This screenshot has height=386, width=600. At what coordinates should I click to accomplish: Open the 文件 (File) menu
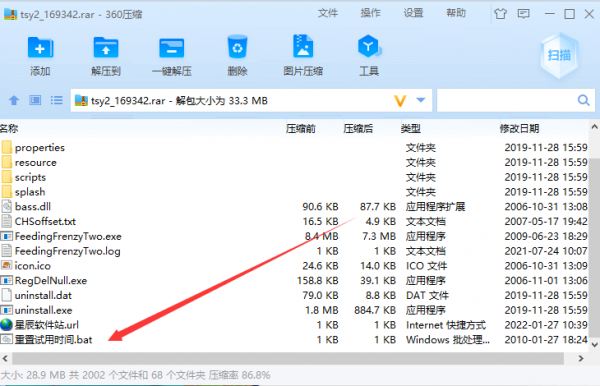(328, 13)
